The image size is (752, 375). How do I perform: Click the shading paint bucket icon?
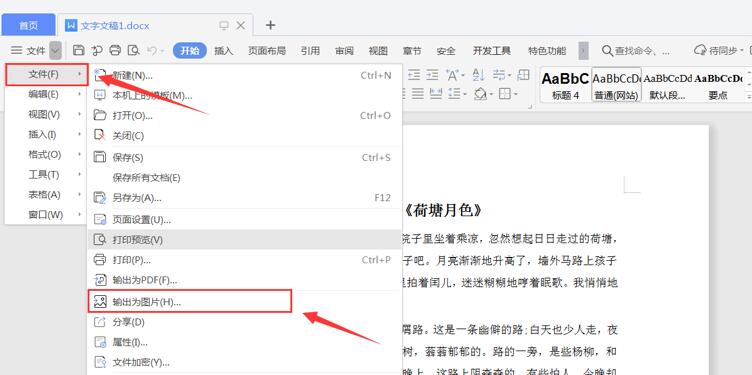480,94
